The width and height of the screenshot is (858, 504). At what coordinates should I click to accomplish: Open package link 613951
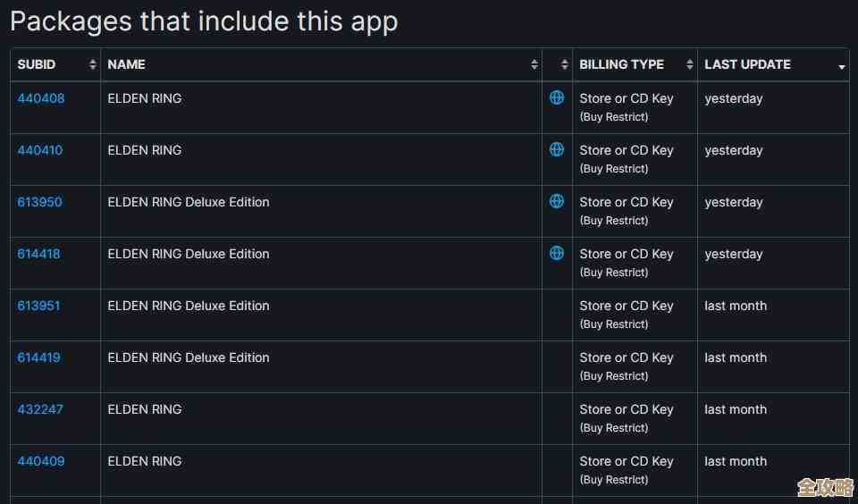(39, 306)
